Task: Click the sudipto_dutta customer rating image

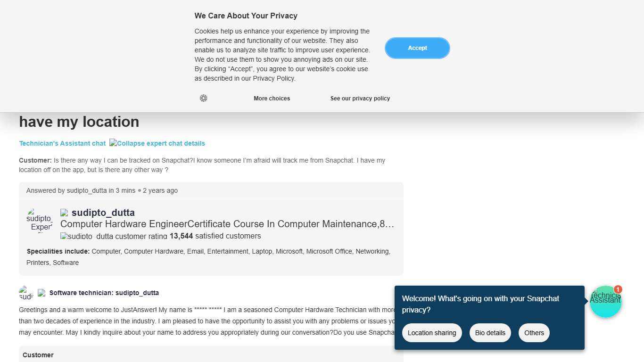Action: point(114,236)
